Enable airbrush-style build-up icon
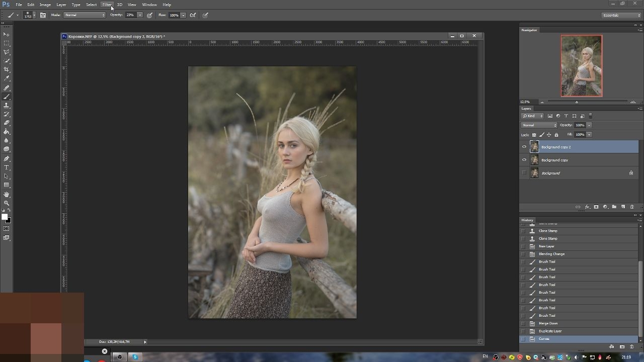 coord(193,15)
